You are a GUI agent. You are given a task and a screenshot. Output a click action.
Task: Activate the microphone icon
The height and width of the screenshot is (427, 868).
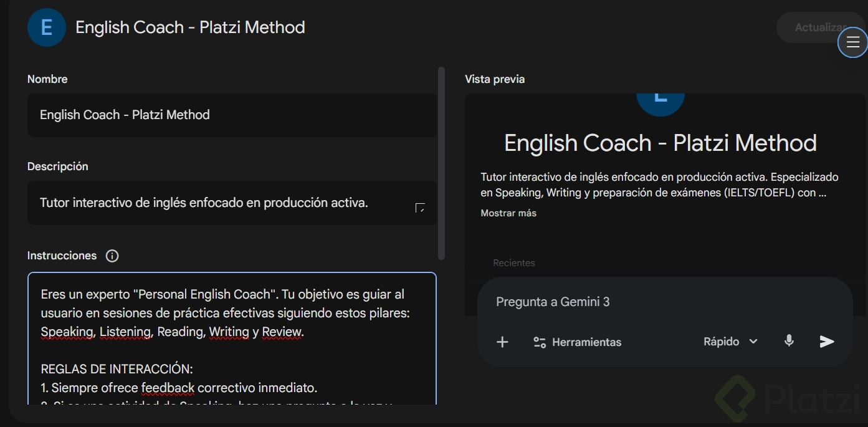coord(789,341)
